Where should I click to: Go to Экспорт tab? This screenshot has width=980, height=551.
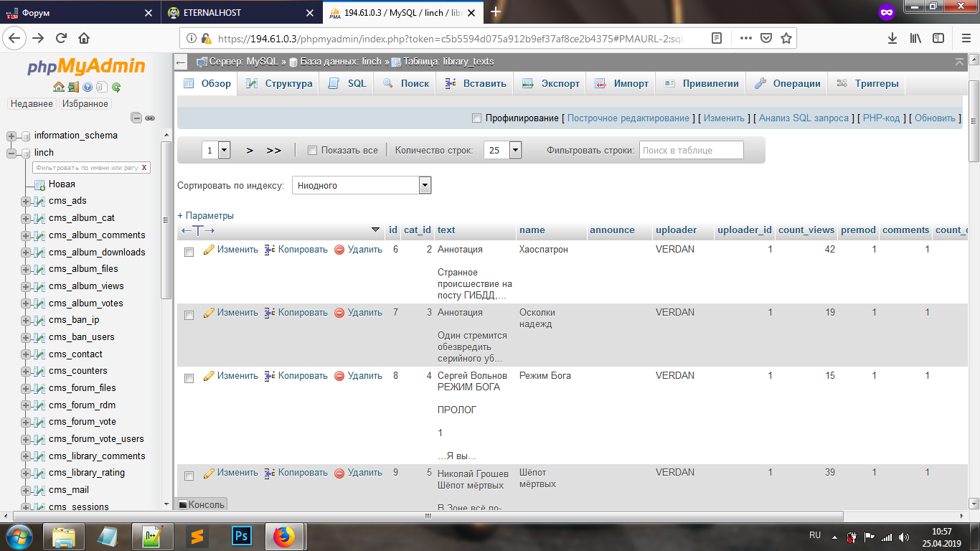[550, 84]
